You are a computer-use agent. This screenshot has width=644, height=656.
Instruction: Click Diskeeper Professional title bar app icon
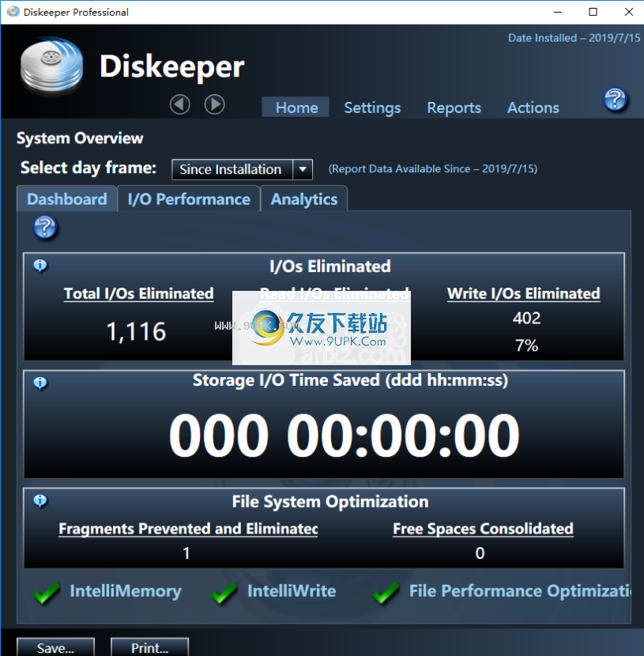pyautogui.click(x=13, y=11)
